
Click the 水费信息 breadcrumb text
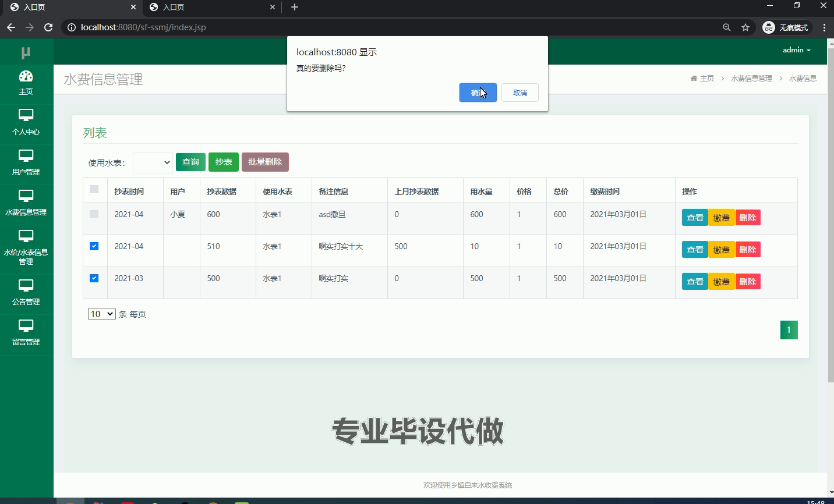click(803, 78)
